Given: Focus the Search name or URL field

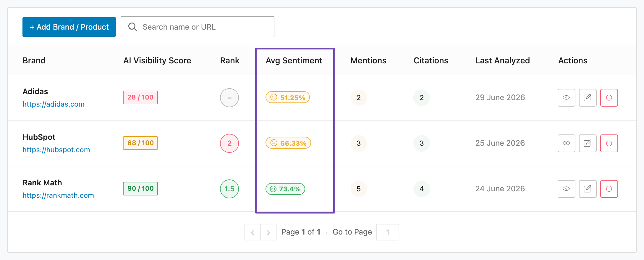Looking at the screenshot, I should click(198, 27).
